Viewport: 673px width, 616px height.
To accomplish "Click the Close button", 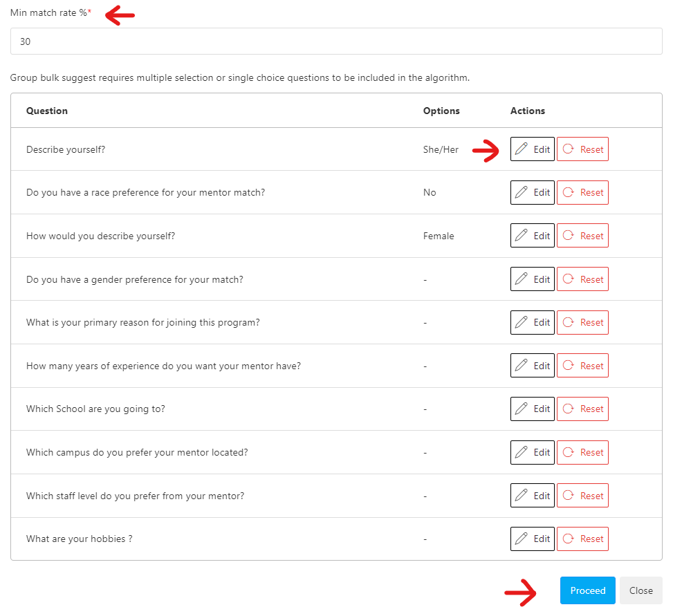I will [x=640, y=590].
